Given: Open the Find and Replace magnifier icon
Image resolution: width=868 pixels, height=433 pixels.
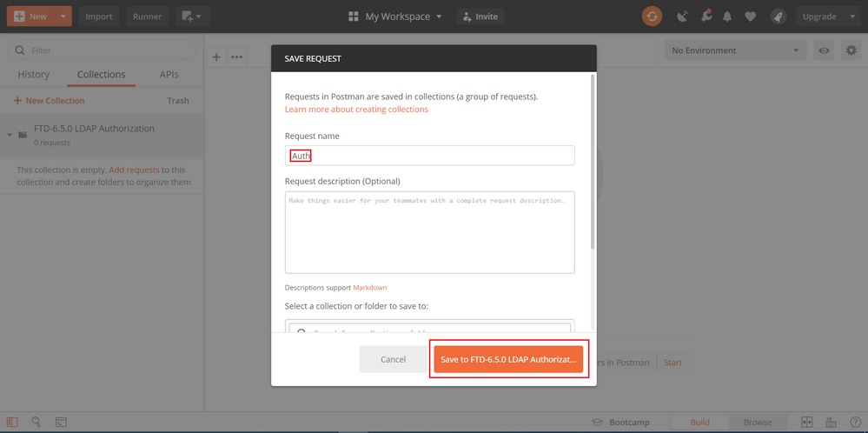Looking at the screenshot, I should tap(36, 422).
